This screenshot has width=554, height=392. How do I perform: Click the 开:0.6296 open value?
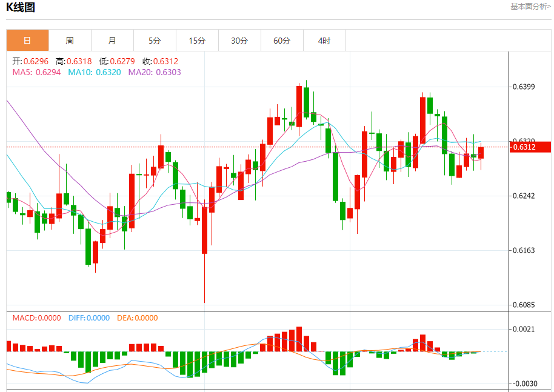click(30, 61)
